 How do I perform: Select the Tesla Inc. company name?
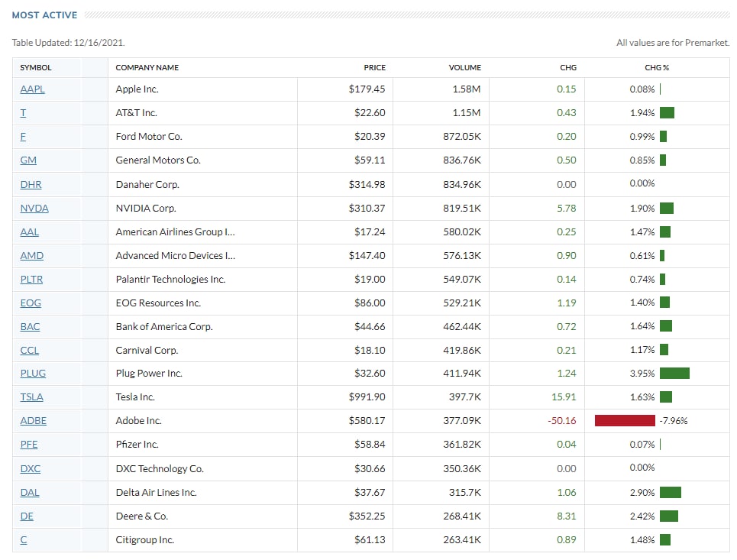pyautogui.click(x=135, y=397)
